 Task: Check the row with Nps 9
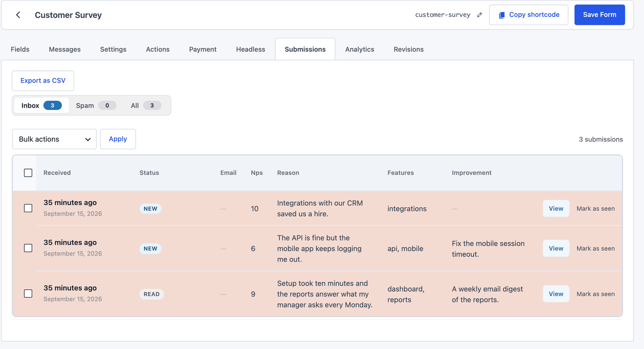pyautogui.click(x=28, y=294)
